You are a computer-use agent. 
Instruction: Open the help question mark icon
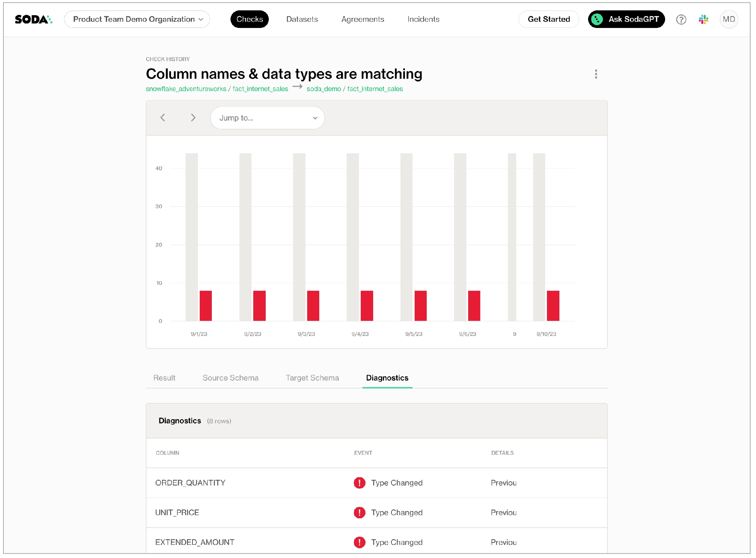pos(681,19)
